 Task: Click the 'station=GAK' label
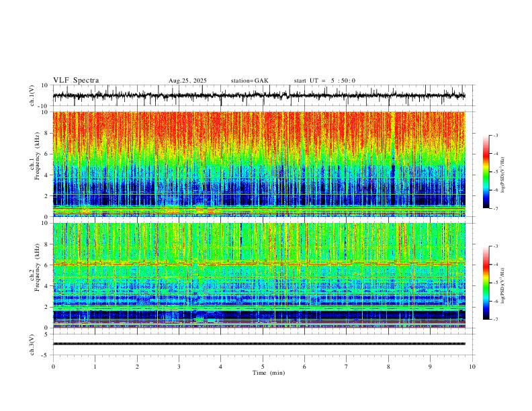click(249, 81)
